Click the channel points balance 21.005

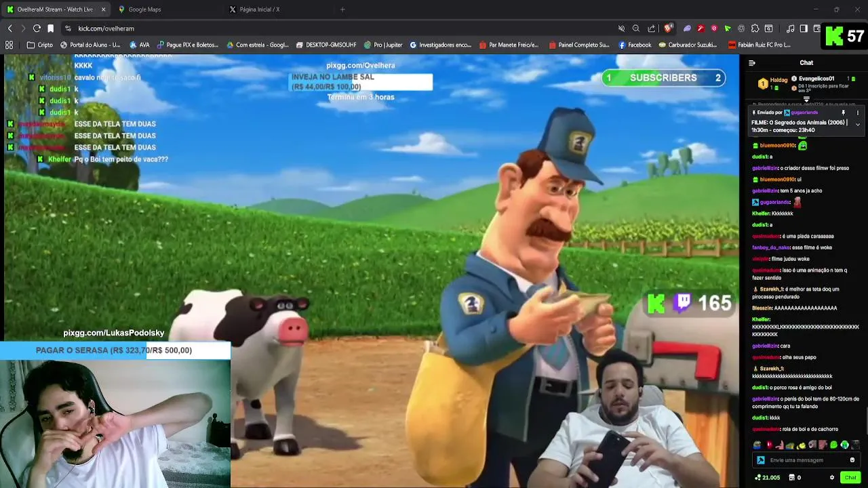tap(768, 478)
